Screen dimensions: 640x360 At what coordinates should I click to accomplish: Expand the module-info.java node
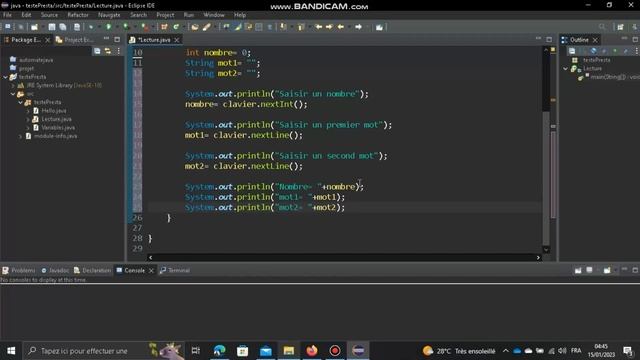20,136
